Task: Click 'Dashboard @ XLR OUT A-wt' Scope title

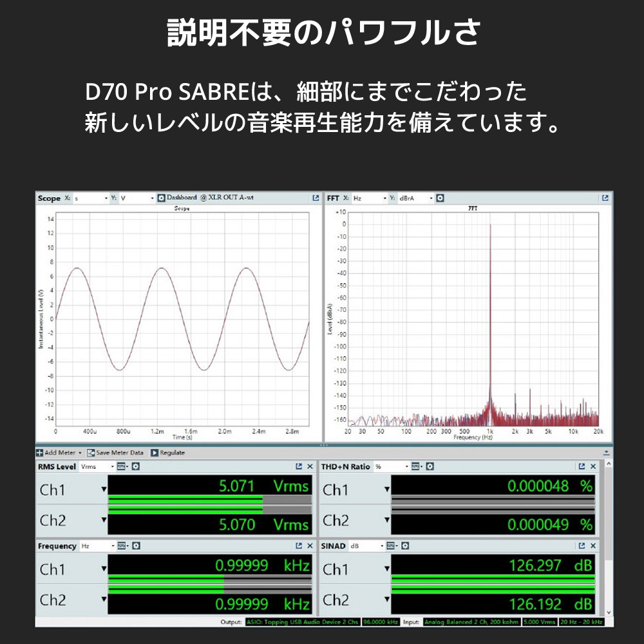Action: 210,198
